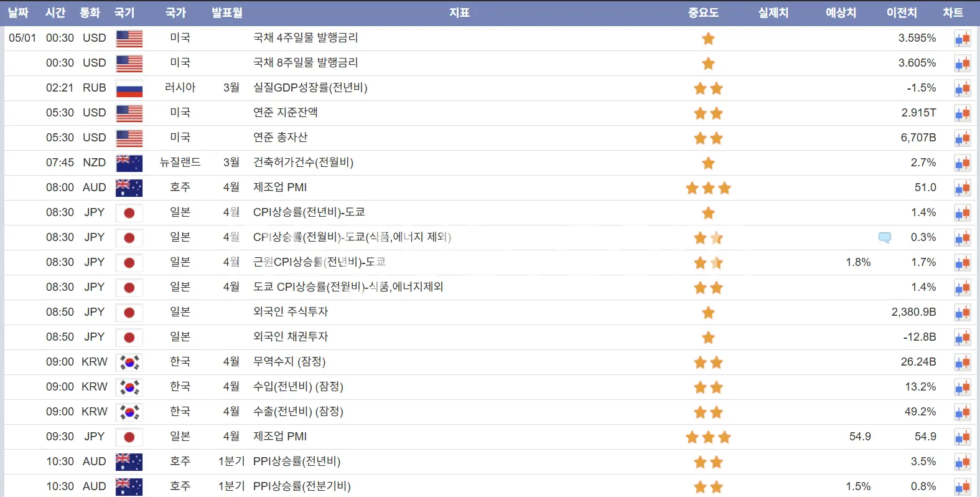Click three-star rating on Japan 제조업 PMI

click(708, 437)
